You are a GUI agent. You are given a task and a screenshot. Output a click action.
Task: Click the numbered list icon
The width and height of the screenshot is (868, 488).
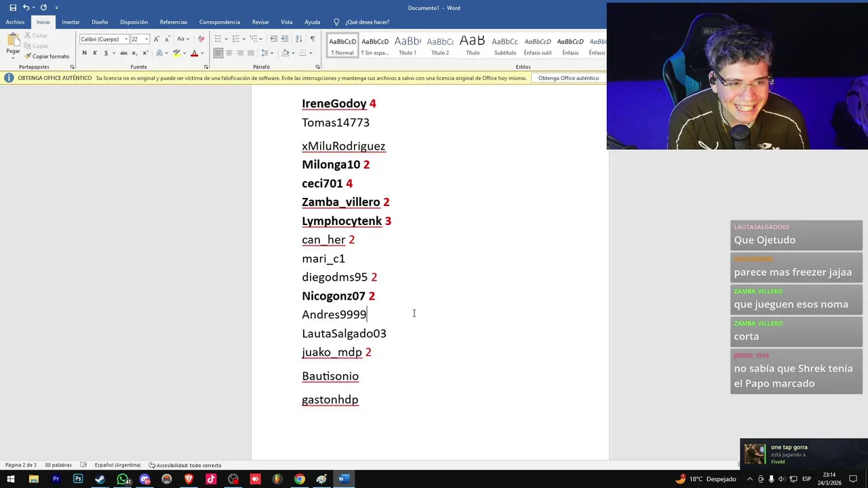(235, 39)
